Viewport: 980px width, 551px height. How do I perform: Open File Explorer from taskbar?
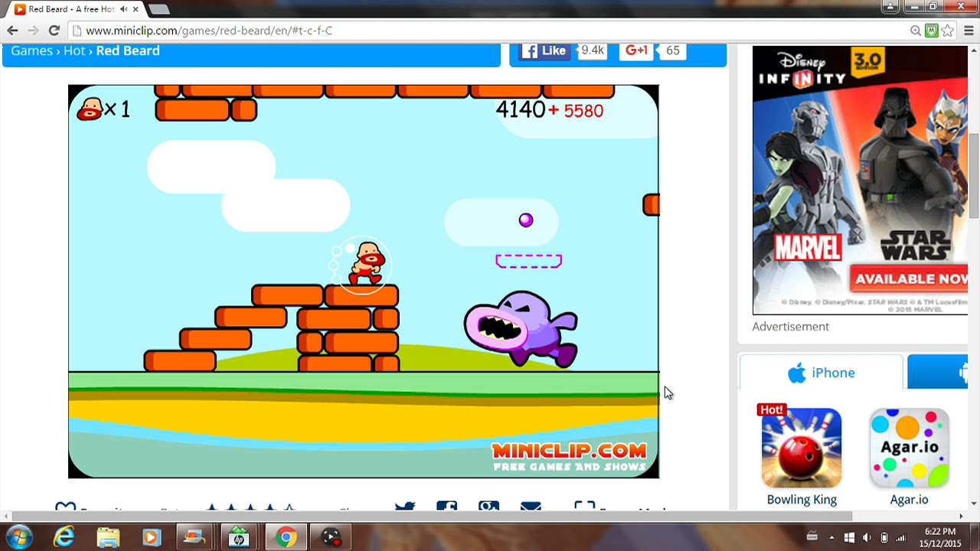pyautogui.click(x=108, y=537)
